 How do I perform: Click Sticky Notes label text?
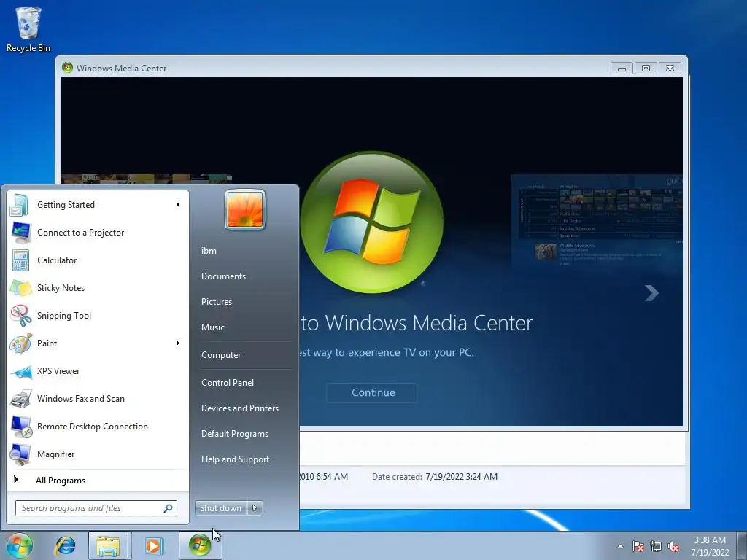(x=61, y=288)
